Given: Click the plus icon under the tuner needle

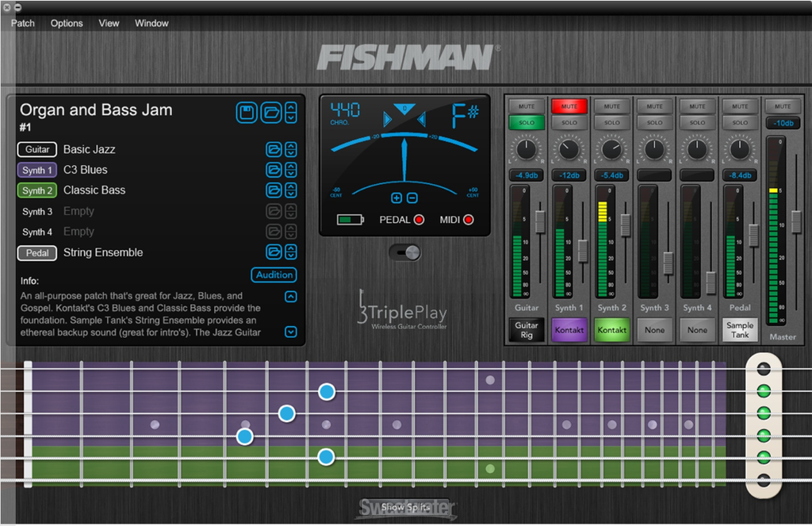Looking at the screenshot, I should (396, 198).
